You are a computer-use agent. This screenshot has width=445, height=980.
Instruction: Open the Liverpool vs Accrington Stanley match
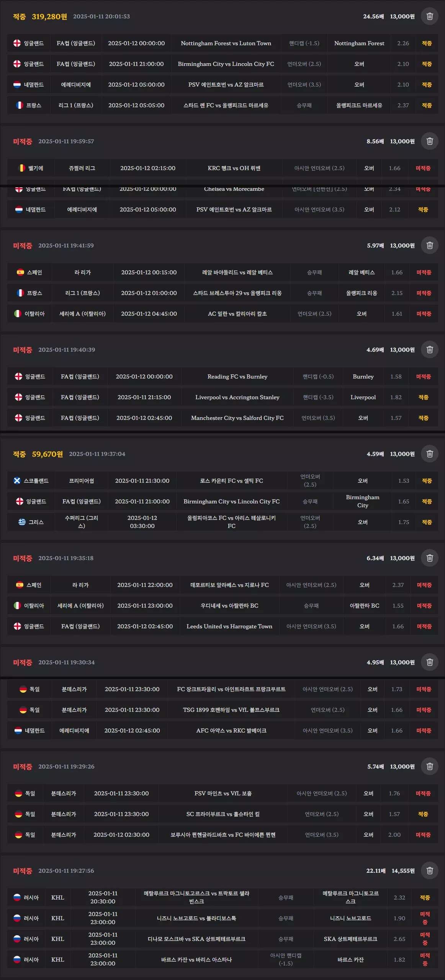[237, 397]
